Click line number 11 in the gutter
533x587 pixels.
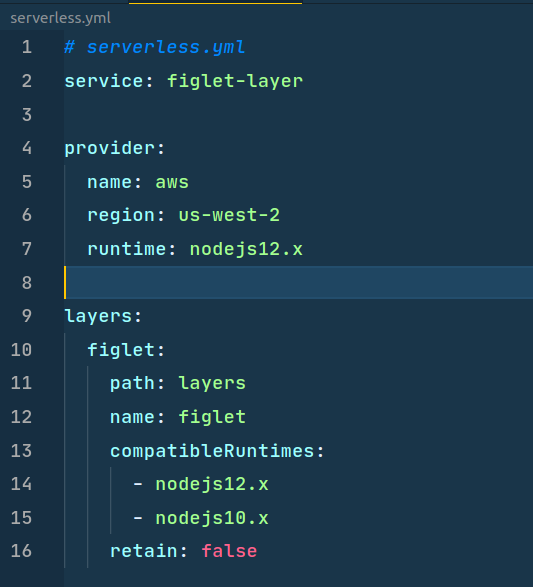click(x=21, y=383)
